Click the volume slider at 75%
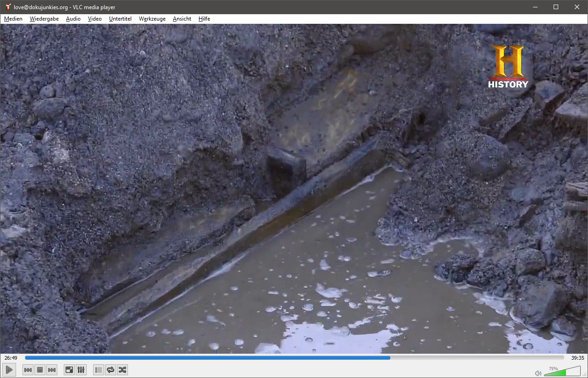 [x=566, y=372]
